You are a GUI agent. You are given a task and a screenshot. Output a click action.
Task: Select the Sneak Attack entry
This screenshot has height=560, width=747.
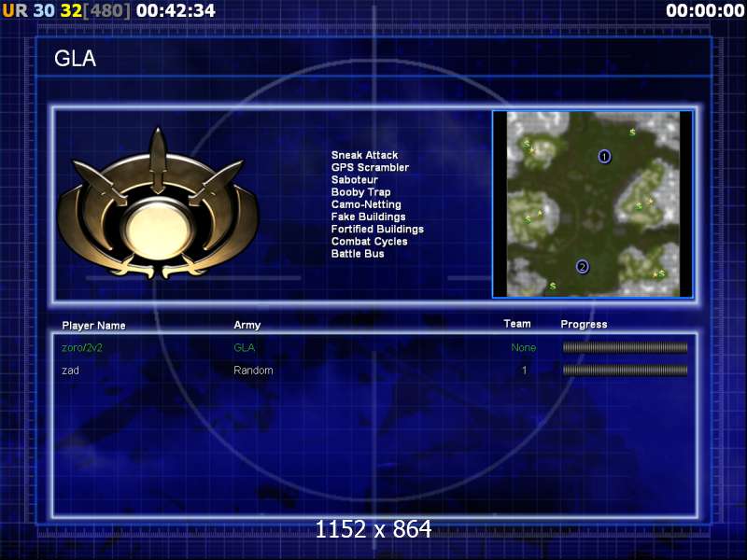pyautogui.click(x=364, y=155)
